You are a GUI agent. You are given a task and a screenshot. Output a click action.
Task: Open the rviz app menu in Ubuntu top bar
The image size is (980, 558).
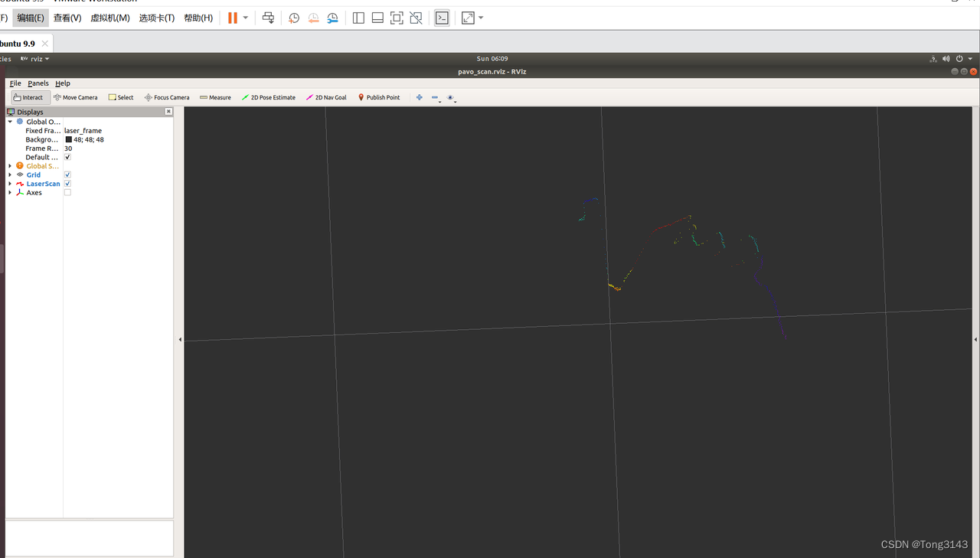[35, 59]
